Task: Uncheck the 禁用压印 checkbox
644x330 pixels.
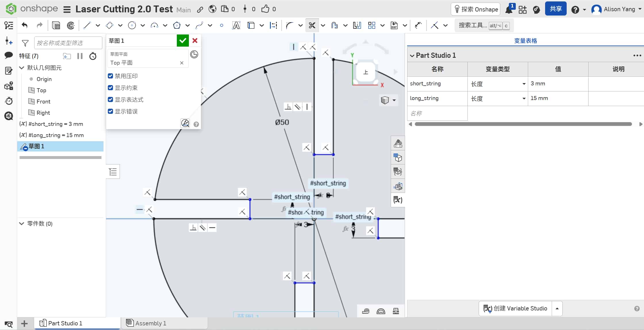Action: [110, 76]
